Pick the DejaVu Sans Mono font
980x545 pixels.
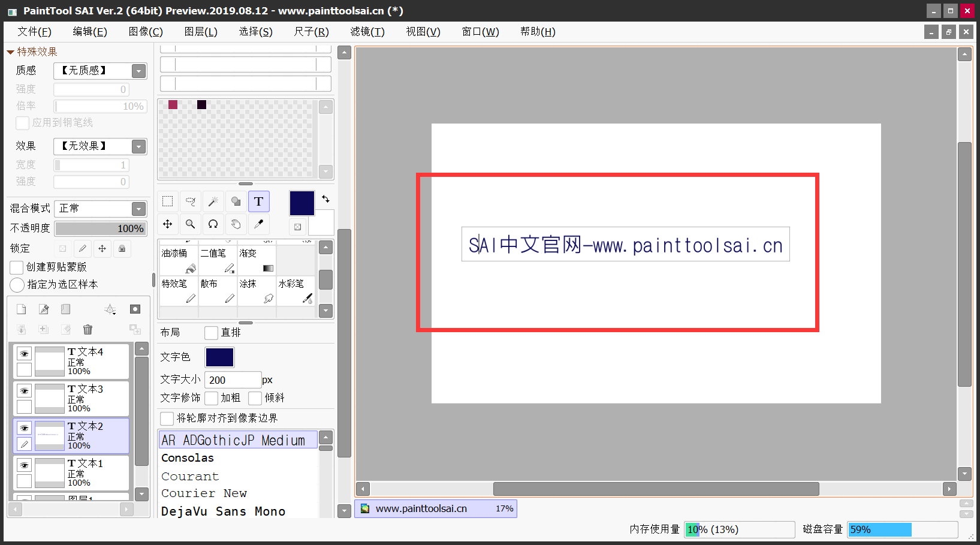[238, 511]
